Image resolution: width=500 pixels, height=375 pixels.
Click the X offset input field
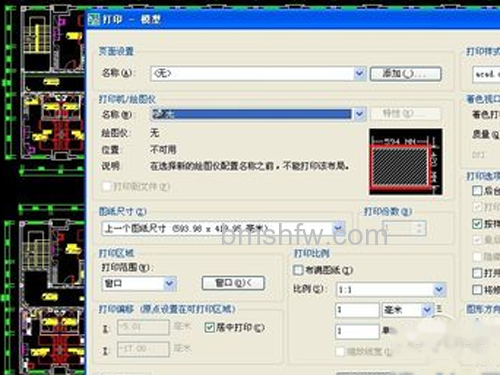pyautogui.click(x=143, y=327)
